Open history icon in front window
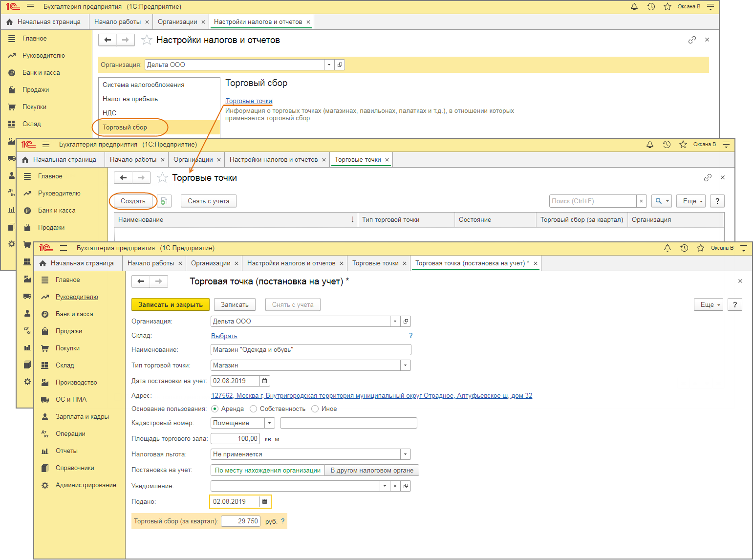This screenshot has width=754, height=560. click(x=684, y=248)
